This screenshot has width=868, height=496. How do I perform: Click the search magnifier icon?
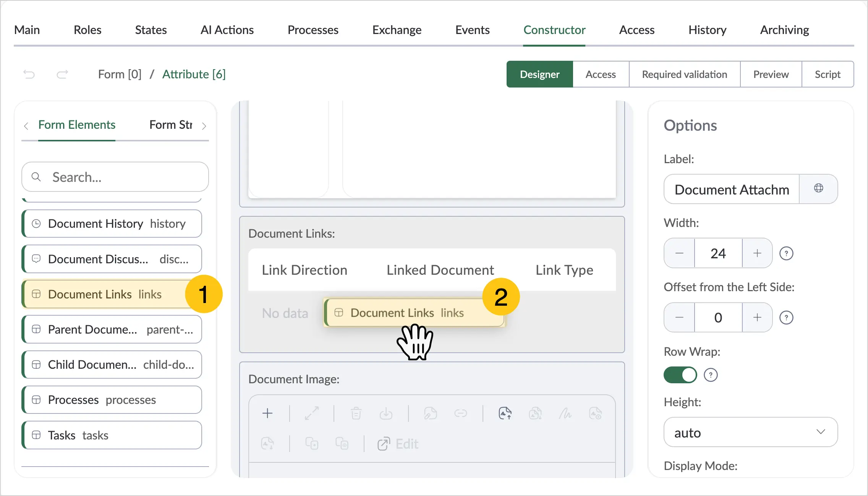point(36,177)
